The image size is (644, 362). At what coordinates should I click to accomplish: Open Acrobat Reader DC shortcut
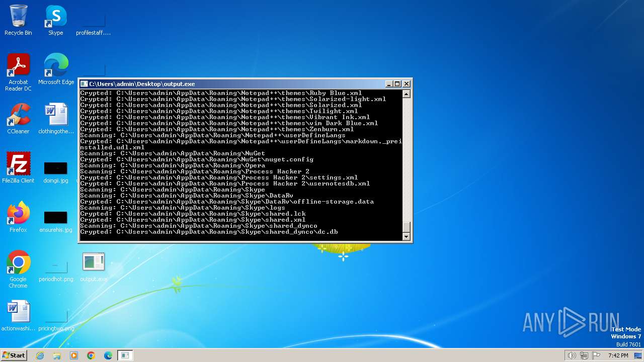[18, 72]
